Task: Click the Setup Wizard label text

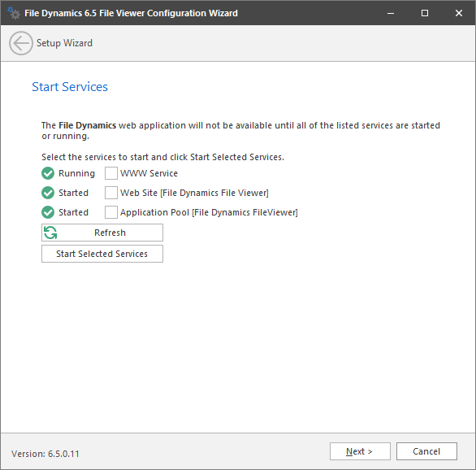Action: coord(64,43)
